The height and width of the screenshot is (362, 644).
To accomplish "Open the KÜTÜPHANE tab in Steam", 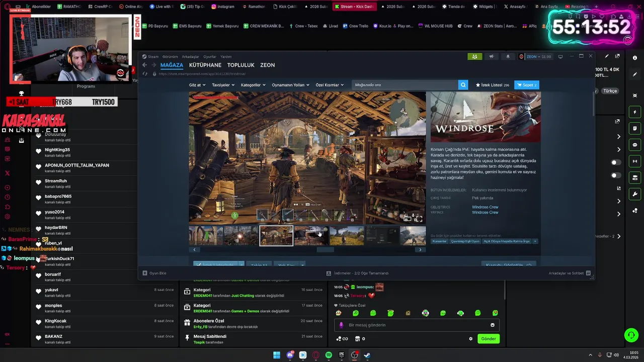I will 205,65.
